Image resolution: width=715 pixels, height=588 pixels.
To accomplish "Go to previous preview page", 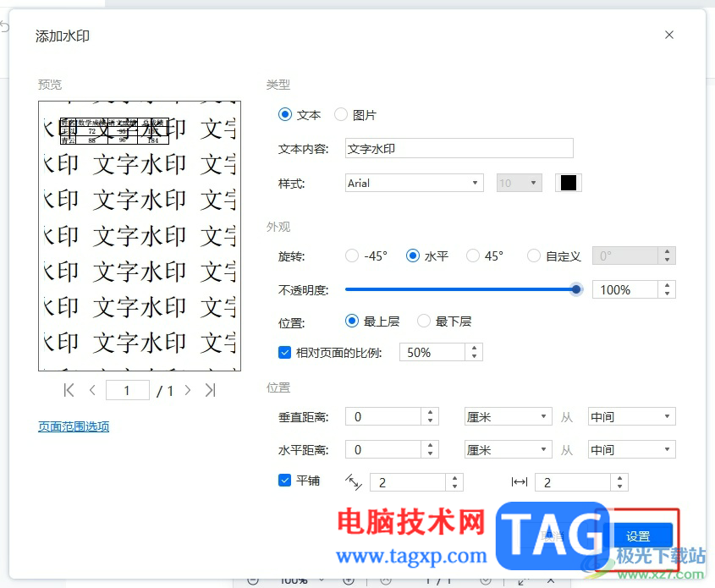I will point(92,390).
